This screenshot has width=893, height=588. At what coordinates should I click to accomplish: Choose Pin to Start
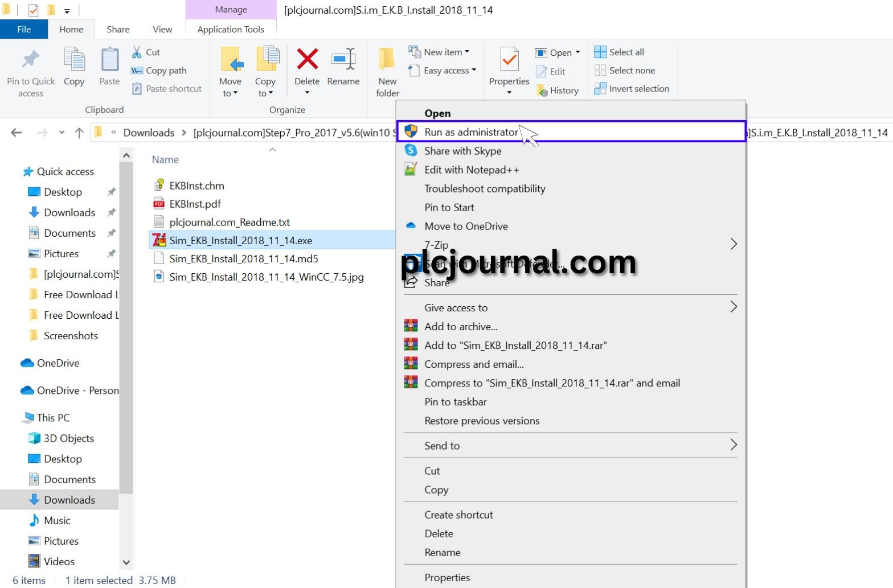[571, 207]
